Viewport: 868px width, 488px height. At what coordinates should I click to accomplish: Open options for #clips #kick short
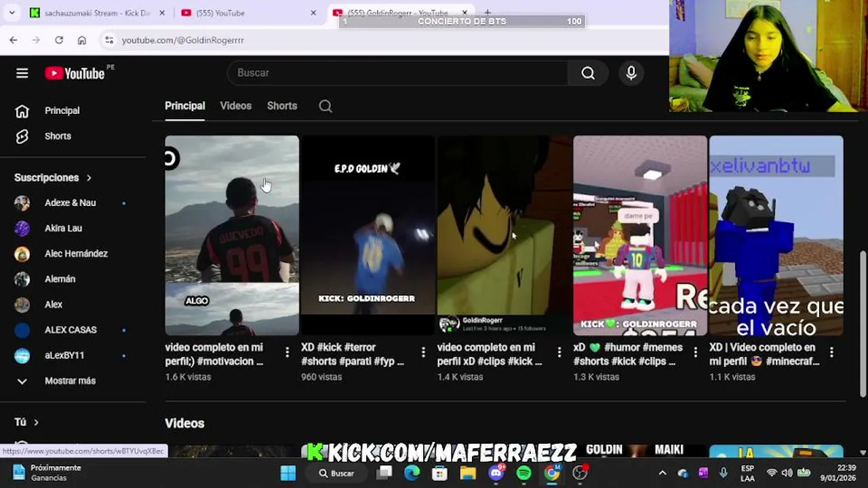pos(559,352)
